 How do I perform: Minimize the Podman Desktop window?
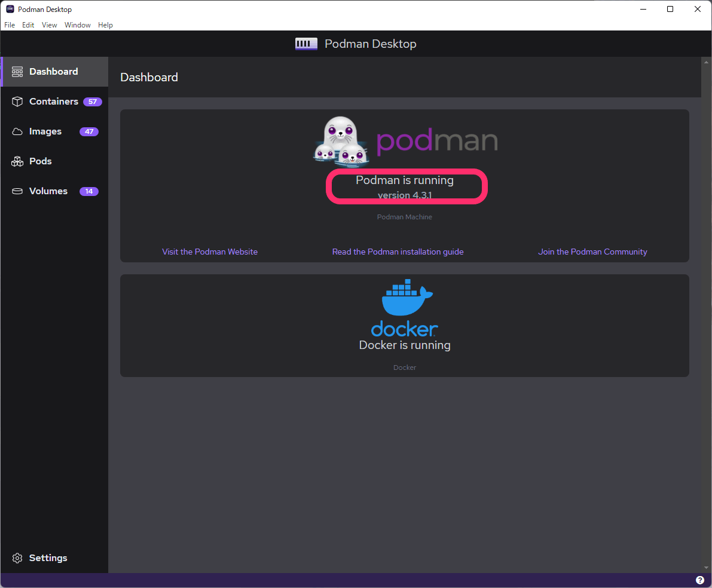point(643,9)
